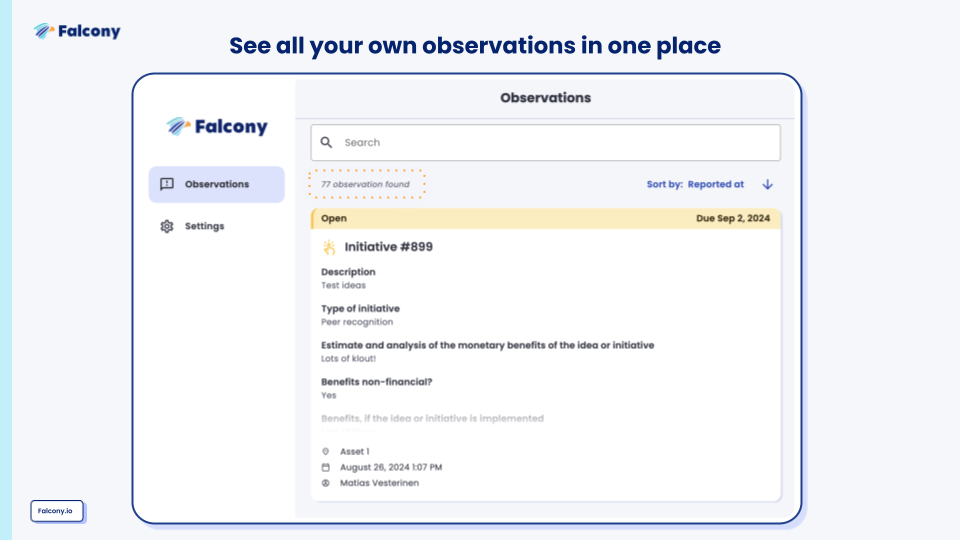
Task: Click the calendar icon by August 26 date
Action: point(326,467)
